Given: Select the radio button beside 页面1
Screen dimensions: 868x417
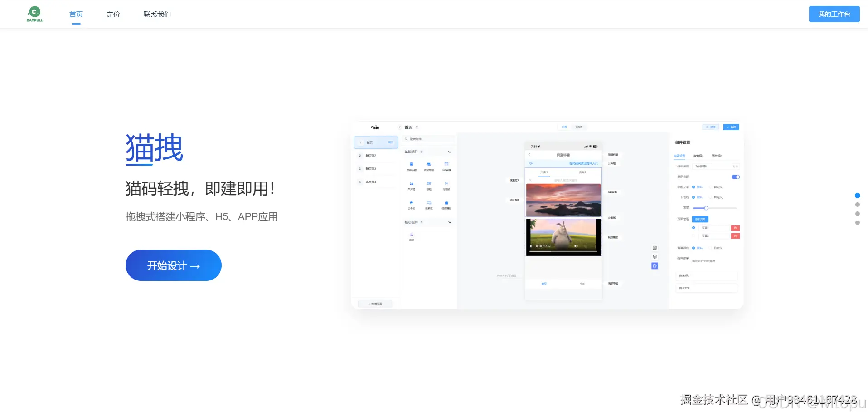Looking at the screenshot, I should pyautogui.click(x=693, y=228).
